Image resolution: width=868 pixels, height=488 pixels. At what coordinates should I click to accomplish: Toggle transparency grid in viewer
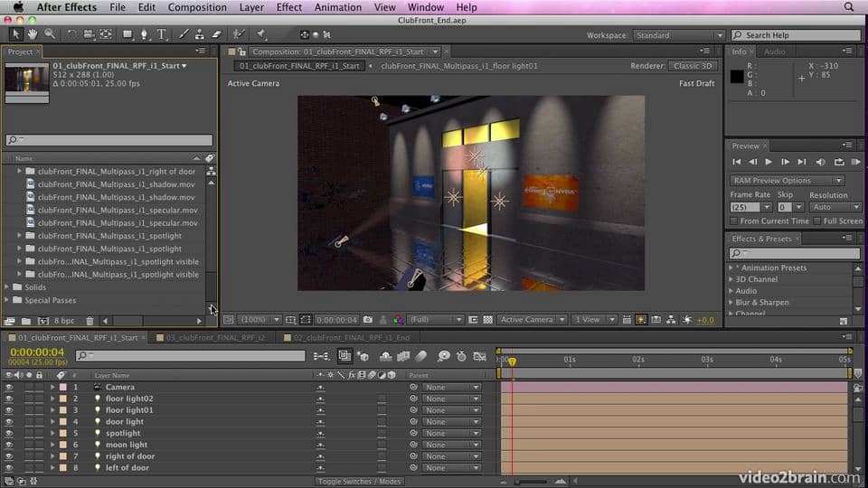click(x=487, y=320)
